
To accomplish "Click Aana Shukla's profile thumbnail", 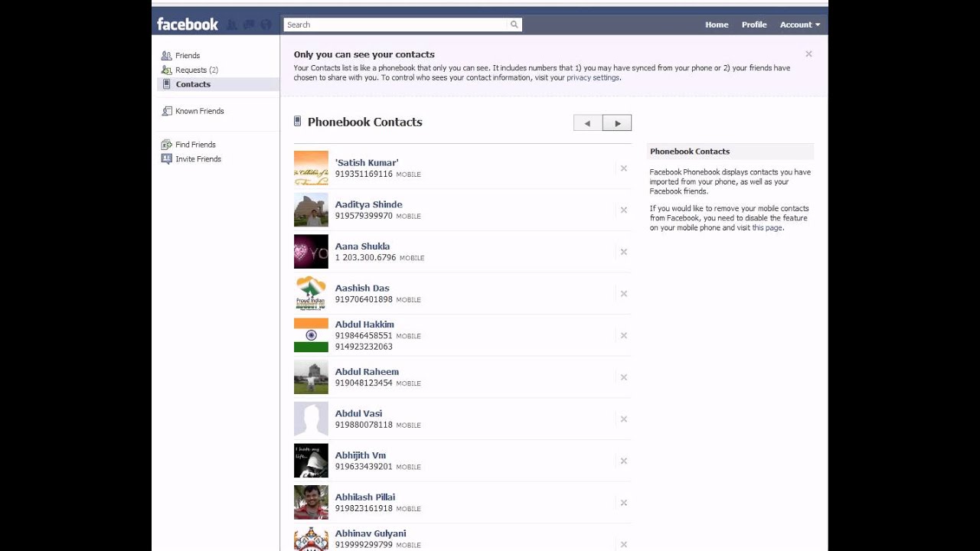I will pos(311,252).
